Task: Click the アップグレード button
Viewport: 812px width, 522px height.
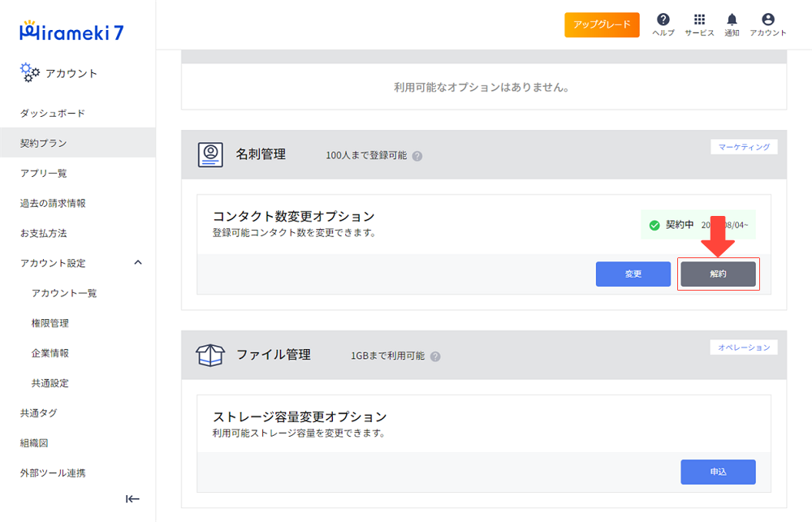Action: click(x=602, y=25)
